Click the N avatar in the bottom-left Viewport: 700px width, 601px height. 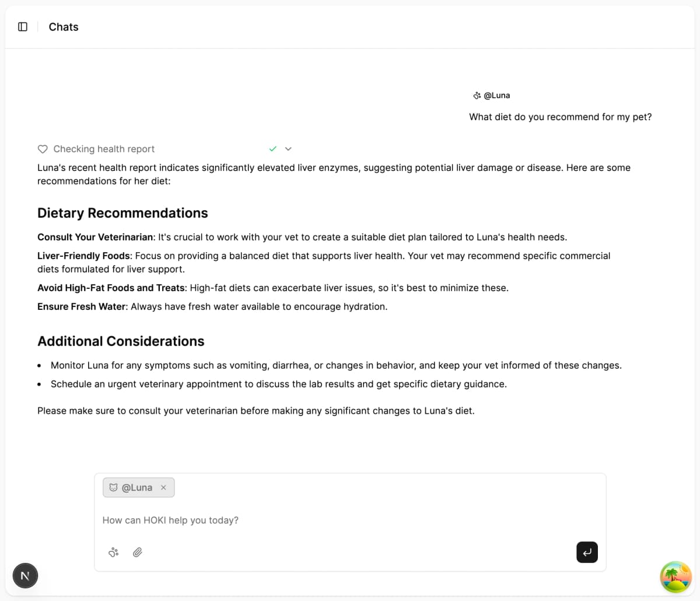point(25,575)
